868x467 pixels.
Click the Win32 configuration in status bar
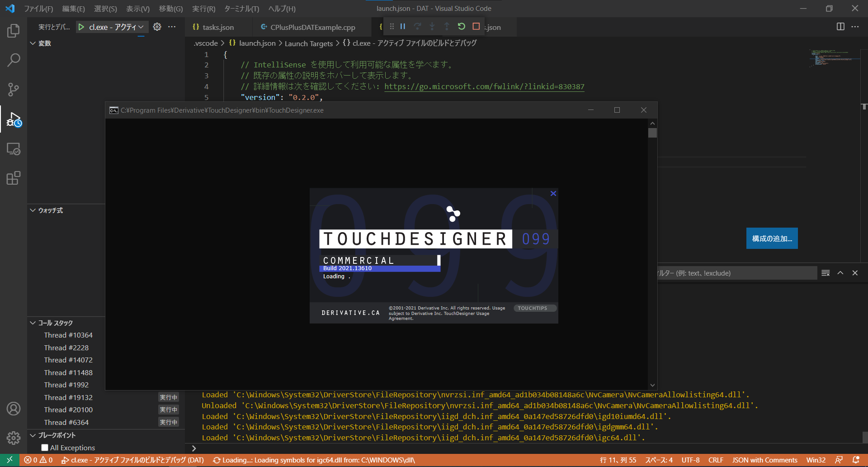(816, 460)
